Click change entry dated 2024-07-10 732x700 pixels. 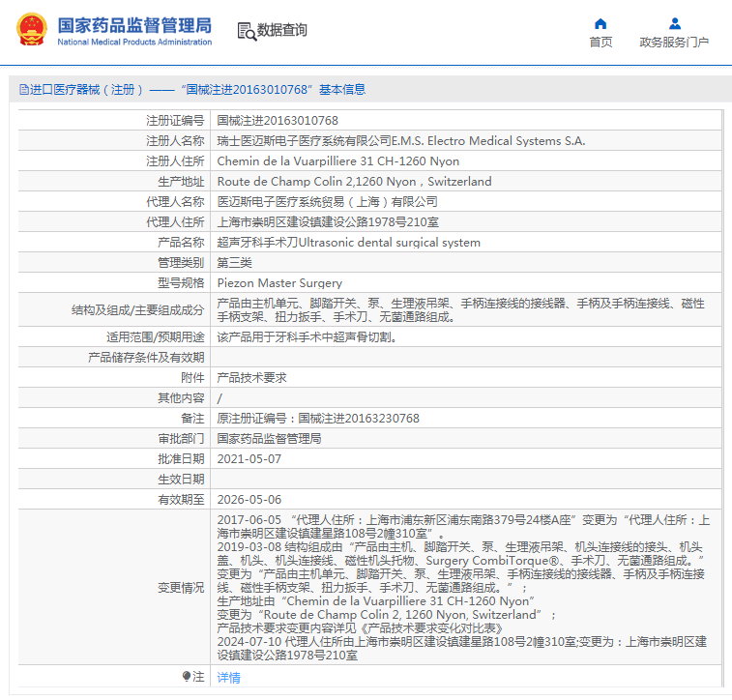tap(462, 648)
